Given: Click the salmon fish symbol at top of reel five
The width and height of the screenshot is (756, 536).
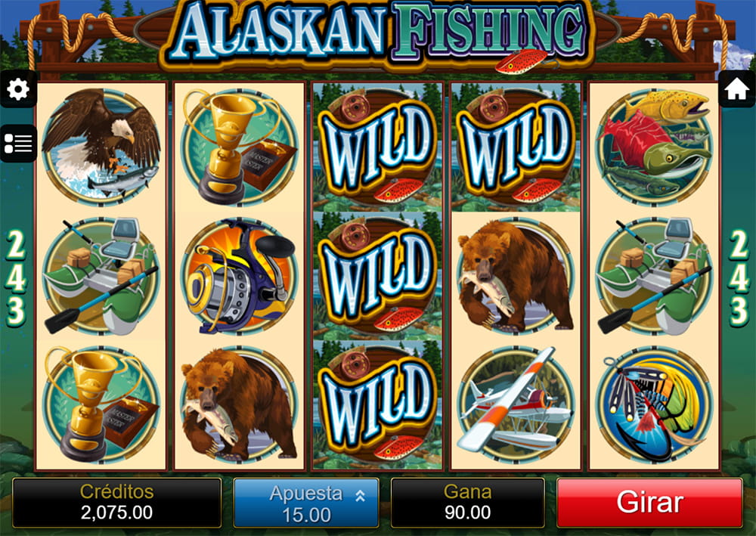Looking at the screenshot, I should pos(654,144).
